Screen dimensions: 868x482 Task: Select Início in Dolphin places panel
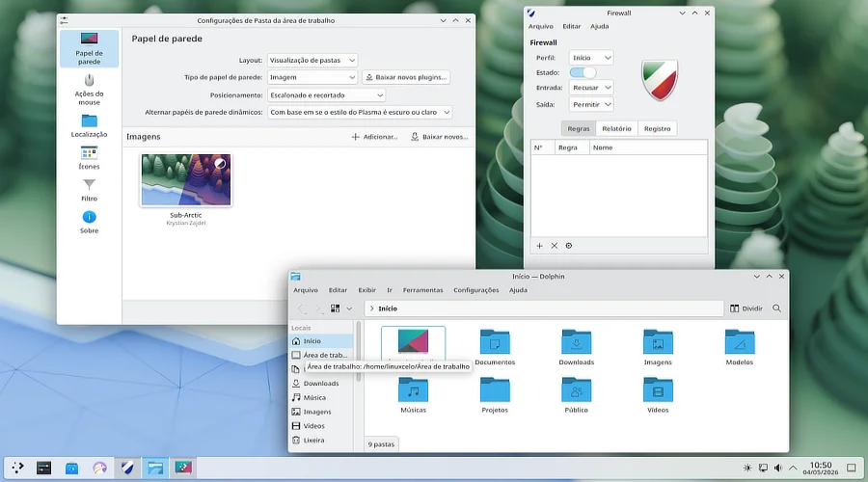(x=321, y=341)
